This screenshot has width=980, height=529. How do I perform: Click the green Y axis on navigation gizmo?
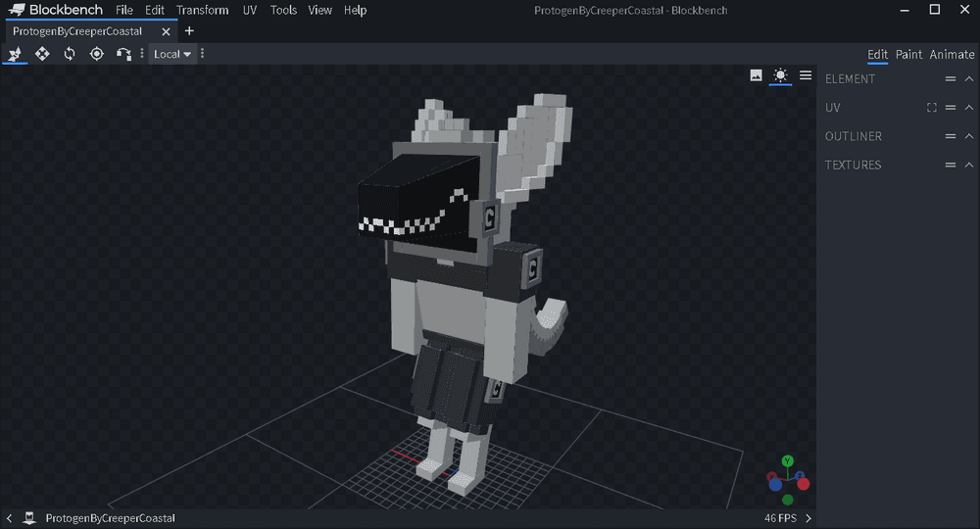pos(788,460)
